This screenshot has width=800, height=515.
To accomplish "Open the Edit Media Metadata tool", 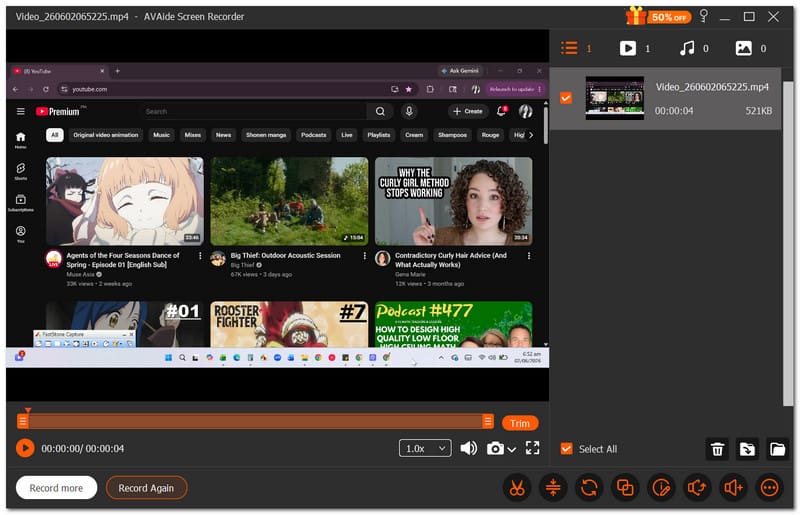I will (x=661, y=487).
